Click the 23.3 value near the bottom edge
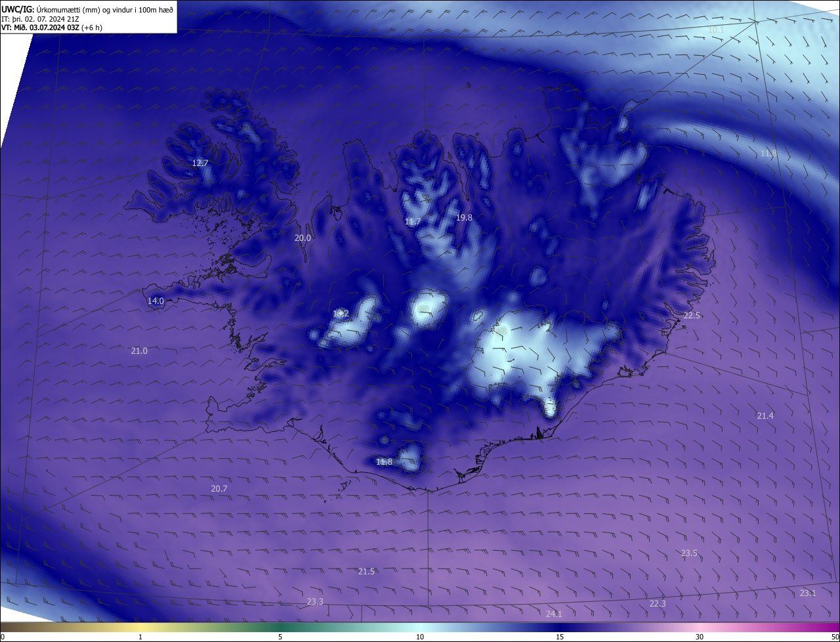This screenshot has height=642, width=840. [x=315, y=602]
